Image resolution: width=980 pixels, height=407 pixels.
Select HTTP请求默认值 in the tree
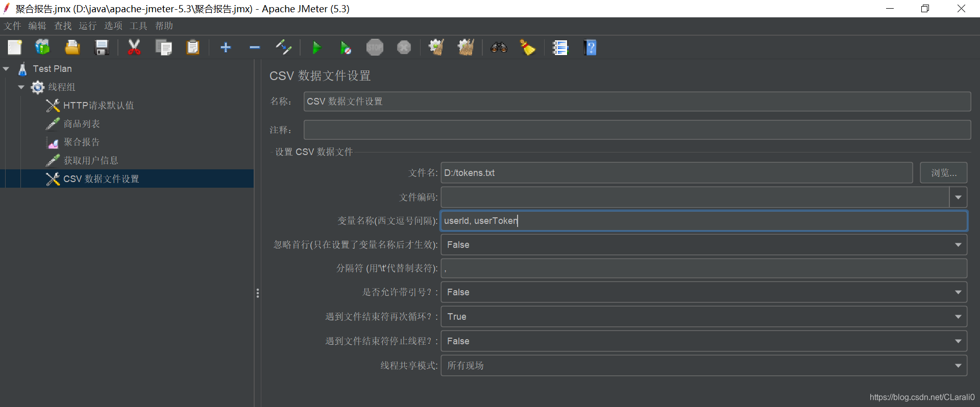[99, 106]
